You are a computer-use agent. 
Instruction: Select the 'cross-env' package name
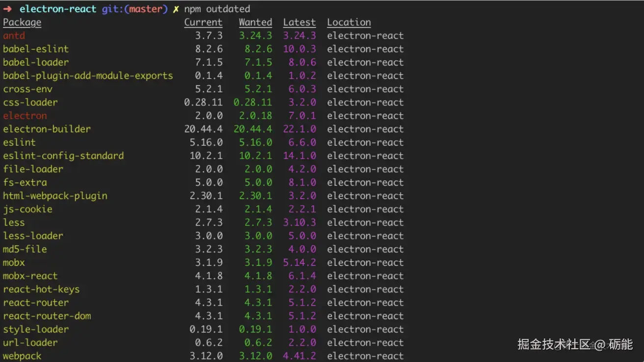(x=27, y=89)
